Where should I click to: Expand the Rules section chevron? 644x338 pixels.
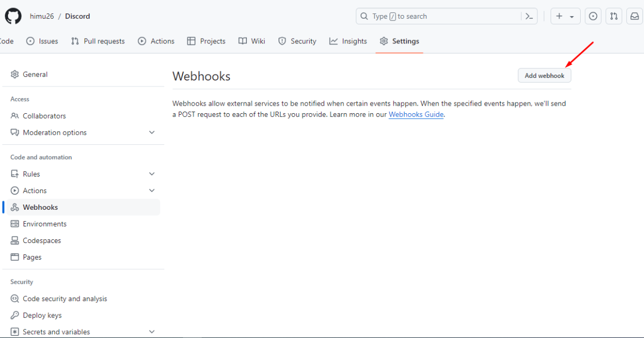[152, 174]
